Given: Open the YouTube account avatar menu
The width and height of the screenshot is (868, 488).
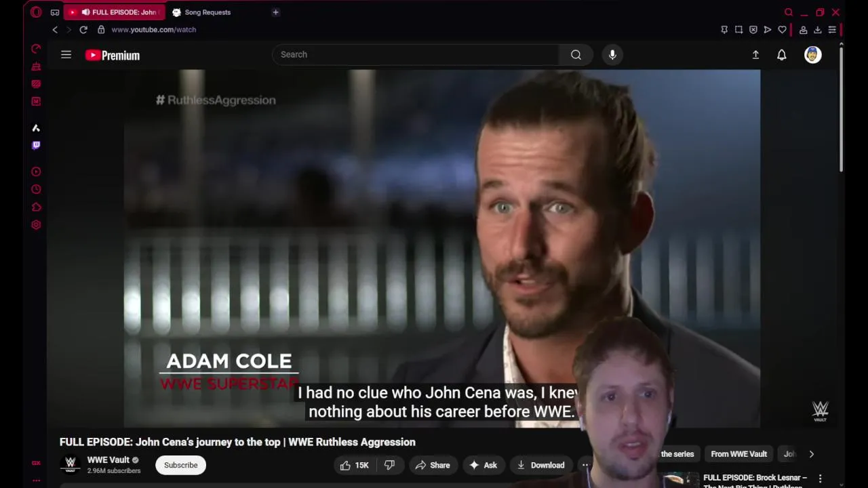Looking at the screenshot, I should (x=812, y=55).
